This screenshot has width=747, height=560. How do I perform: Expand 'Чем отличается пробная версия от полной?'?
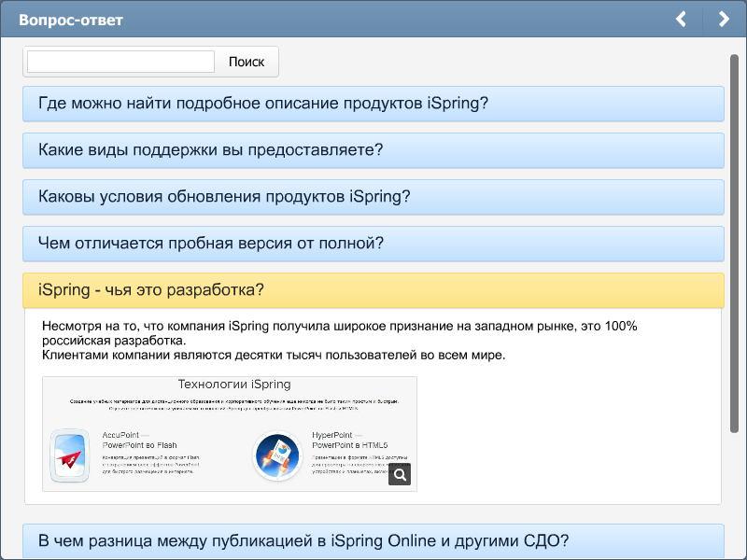coord(373,244)
